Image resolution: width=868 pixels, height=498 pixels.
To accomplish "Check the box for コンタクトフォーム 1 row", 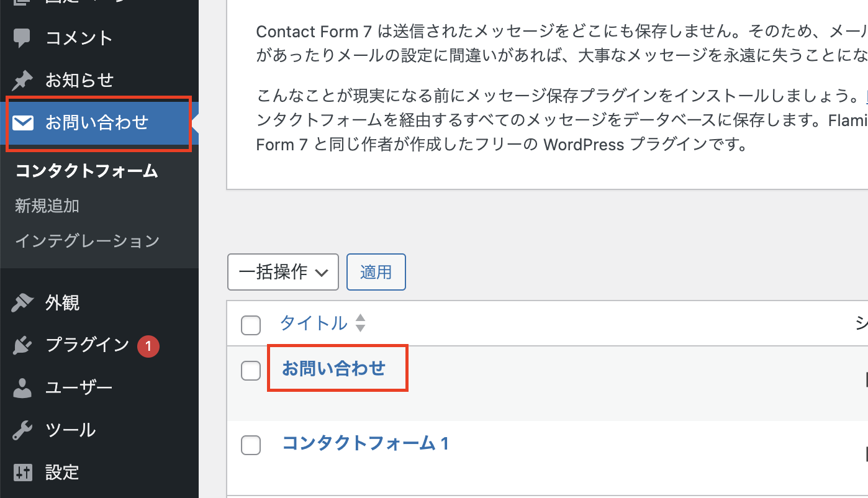I will click(x=250, y=445).
